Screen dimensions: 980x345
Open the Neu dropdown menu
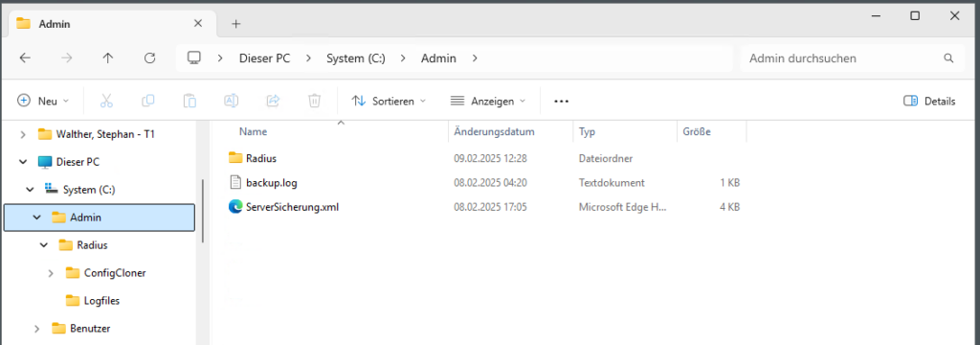pyautogui.click(x=42, y=101)
